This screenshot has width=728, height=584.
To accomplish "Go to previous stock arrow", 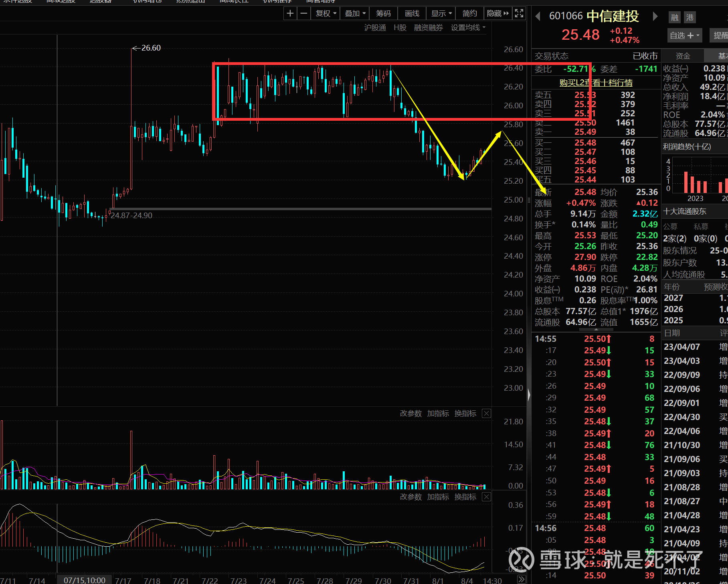I will coord(538,16).
